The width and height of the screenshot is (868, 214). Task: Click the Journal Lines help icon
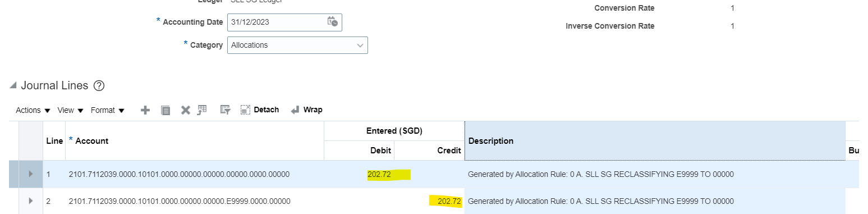[99, 86]
